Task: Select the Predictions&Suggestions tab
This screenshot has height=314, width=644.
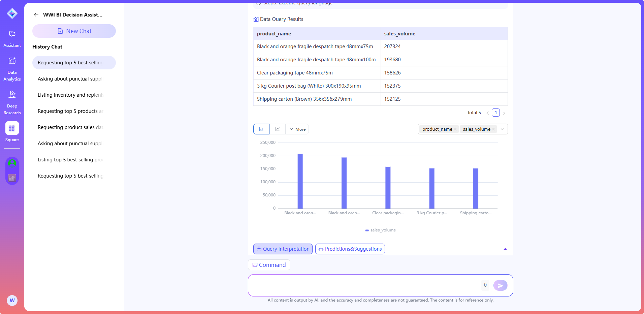Action: click(x=350, y=249)
